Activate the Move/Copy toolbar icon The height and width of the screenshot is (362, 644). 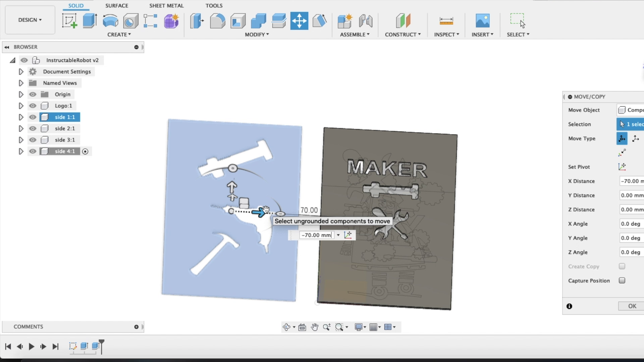299,21
